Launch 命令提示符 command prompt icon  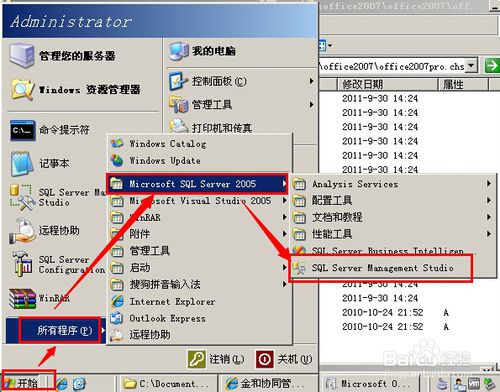coord(23,130)
